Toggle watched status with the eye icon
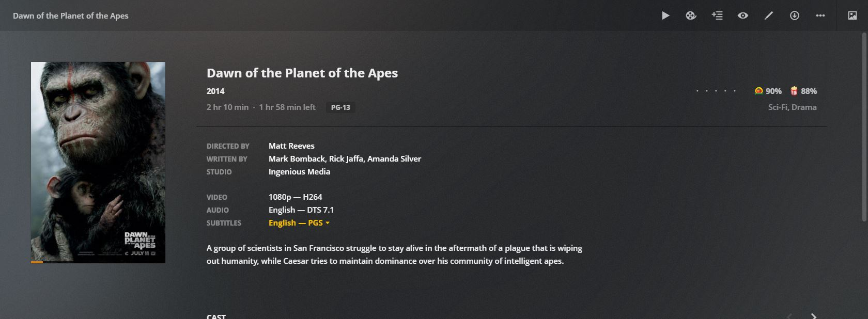 (743, 15)
